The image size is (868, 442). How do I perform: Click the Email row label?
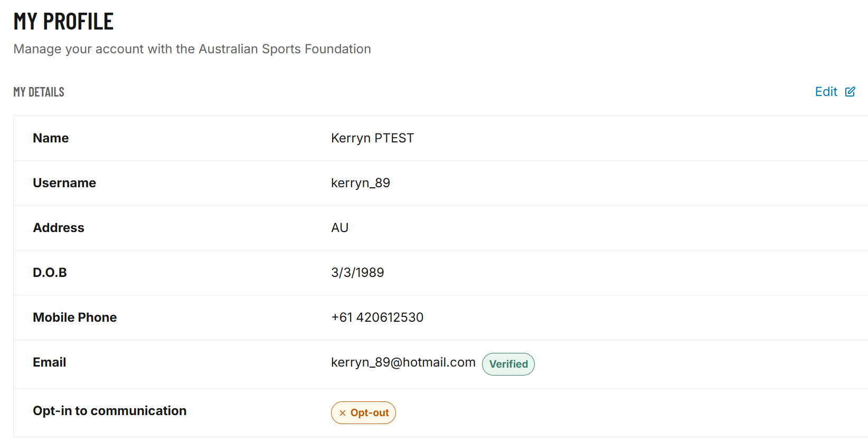[x=50, y=362]
